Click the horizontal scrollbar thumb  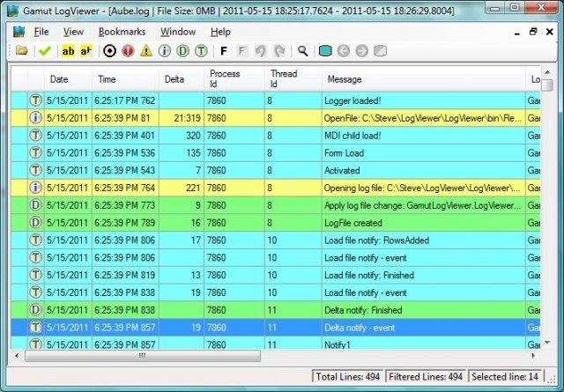(143, 356)
